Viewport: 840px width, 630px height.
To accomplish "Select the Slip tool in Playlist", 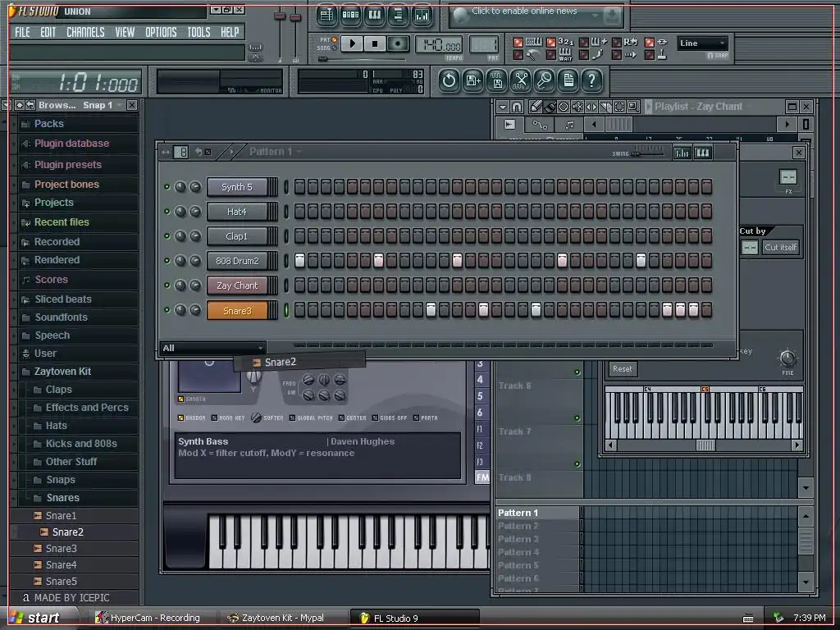I will tap(591, 107).
